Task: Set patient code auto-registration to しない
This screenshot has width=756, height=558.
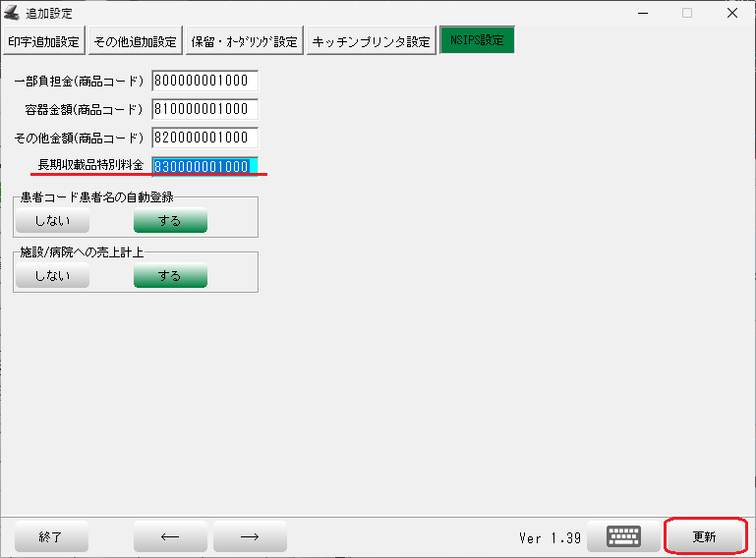Action: tap(52, 221)
